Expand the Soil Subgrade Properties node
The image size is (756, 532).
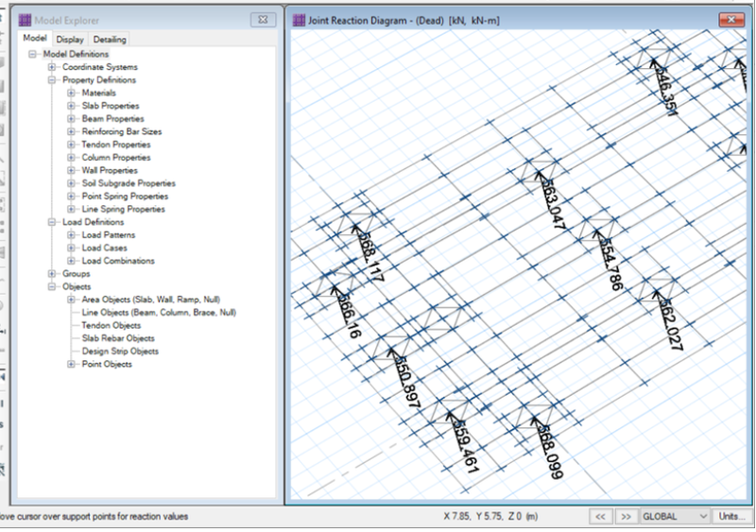(71, 183)
